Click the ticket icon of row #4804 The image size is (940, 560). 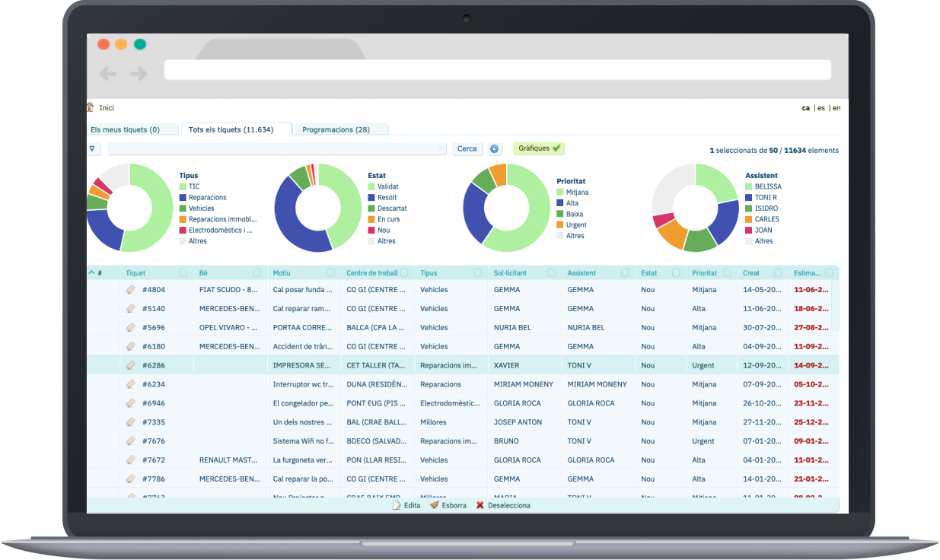coord(131,289)
